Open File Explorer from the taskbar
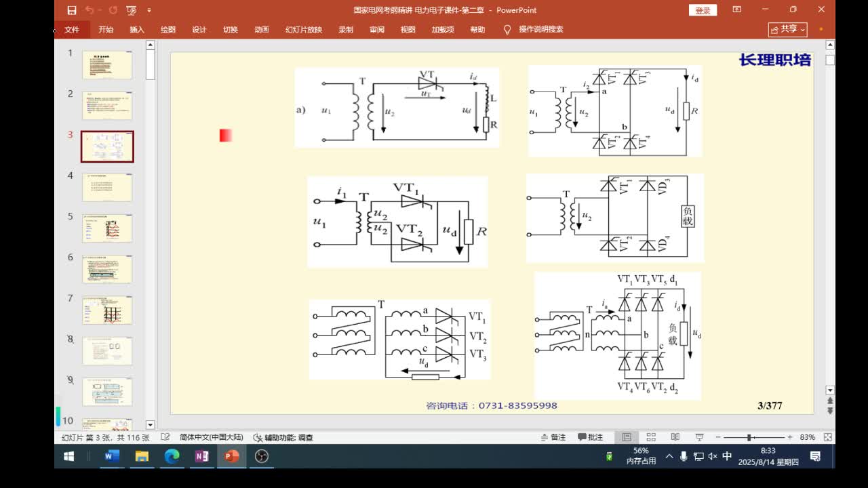The height and width of the screenshot is (488, 868). coord(142,457)
